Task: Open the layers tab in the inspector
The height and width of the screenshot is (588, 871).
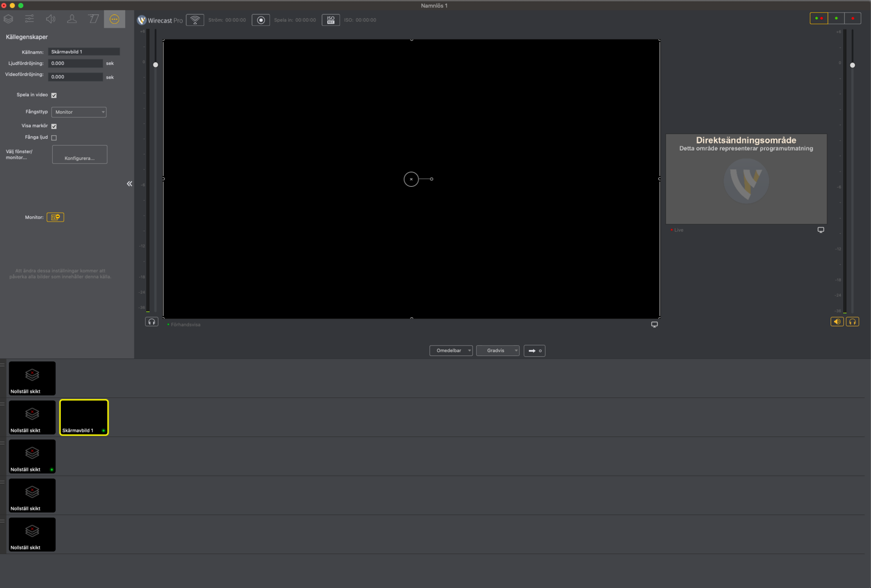Action: point(9,19)
